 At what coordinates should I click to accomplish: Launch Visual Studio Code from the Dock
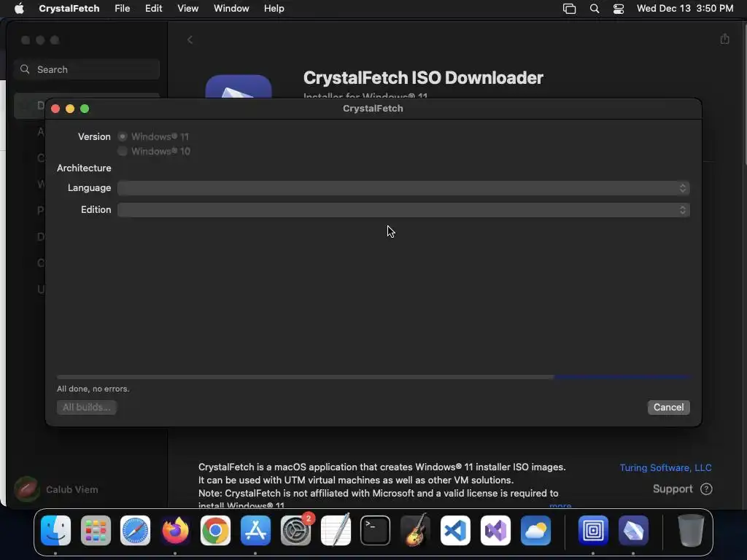tap(455, 530)
